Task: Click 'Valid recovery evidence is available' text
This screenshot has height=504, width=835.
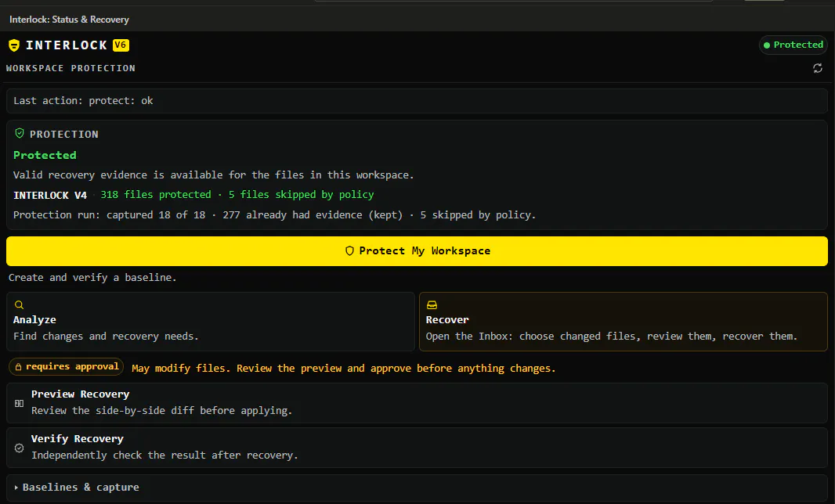Action: click(x=213, y=175)
